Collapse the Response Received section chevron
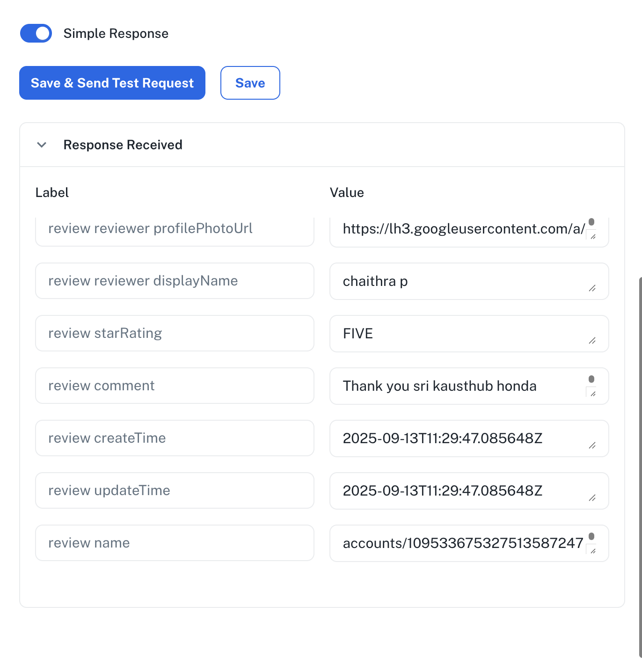The height and width of the screenshot is (672, 642). [x=42, y=145]
